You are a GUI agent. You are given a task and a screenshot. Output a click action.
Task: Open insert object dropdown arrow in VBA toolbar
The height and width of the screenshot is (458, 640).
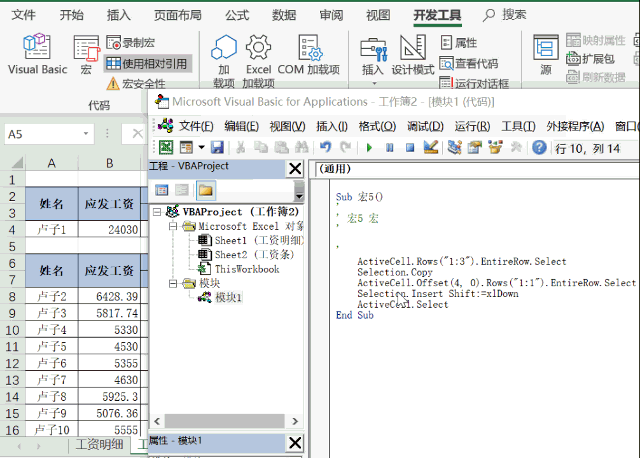[x=201, y=147]
